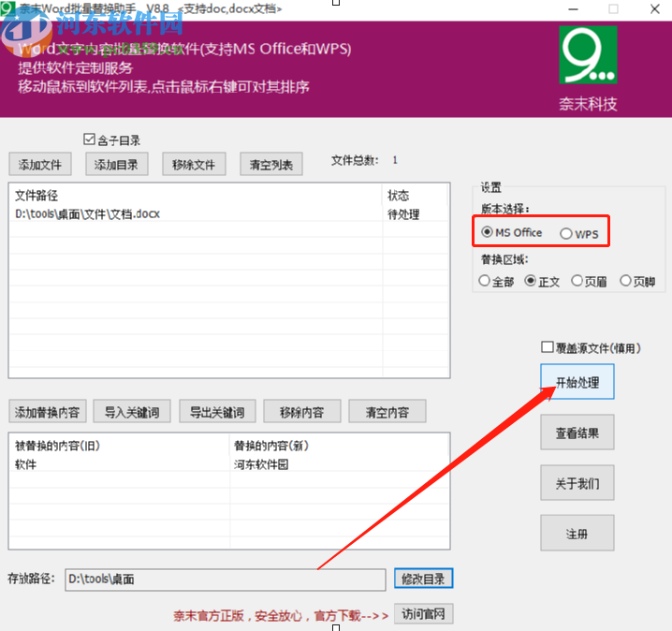Screen dimensions: 672x631
Task: Select the 文档.docx row in file list
Action: click(x=88, y=213)
